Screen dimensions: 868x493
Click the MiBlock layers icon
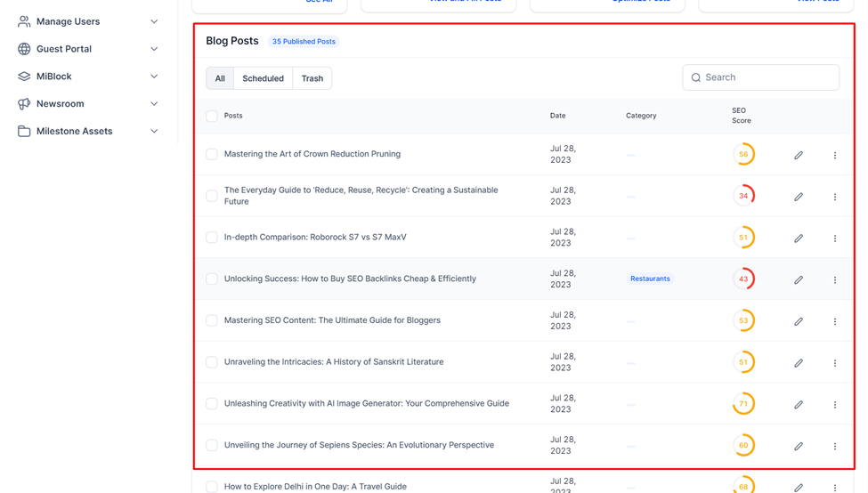point(24,77)
